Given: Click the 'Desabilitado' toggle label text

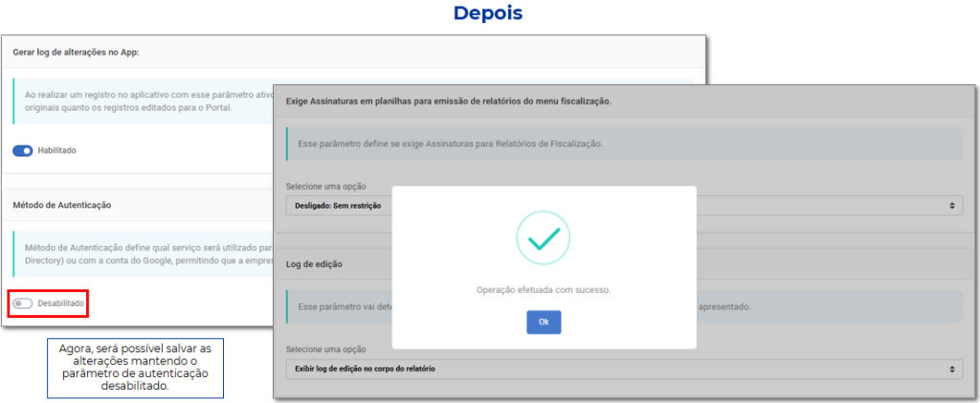Looking at the screenshot, I should (x=61, y=303).
